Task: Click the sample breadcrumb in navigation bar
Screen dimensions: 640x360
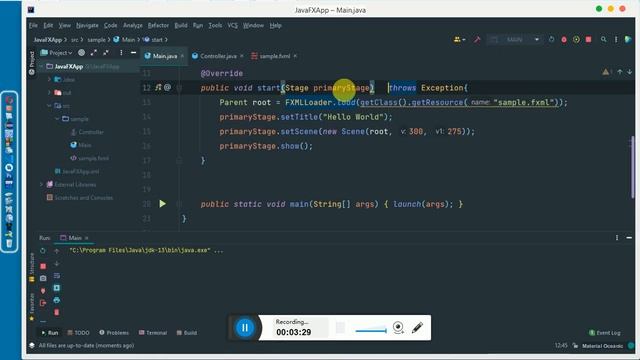Action: tap(96, 40)
